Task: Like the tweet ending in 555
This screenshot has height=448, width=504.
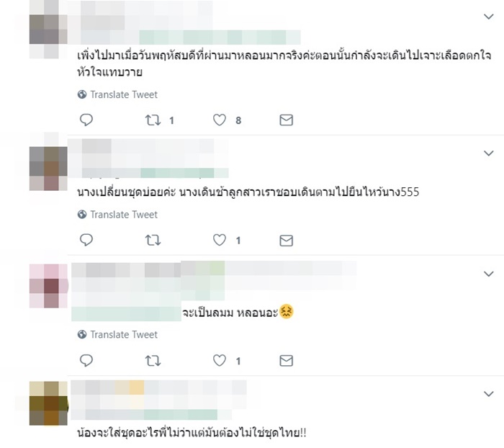Action: [220, 240]
